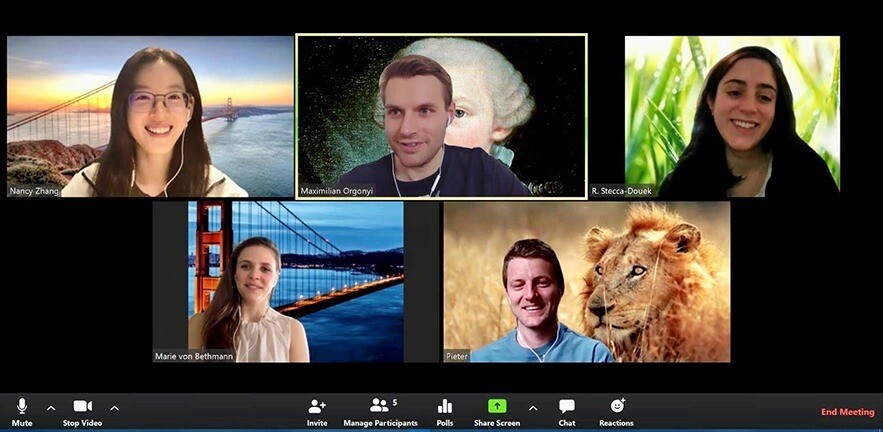This screenshot has width=883, height=432.
Task: Click the "Pieter" name label
Action: (x=457, y=356)
